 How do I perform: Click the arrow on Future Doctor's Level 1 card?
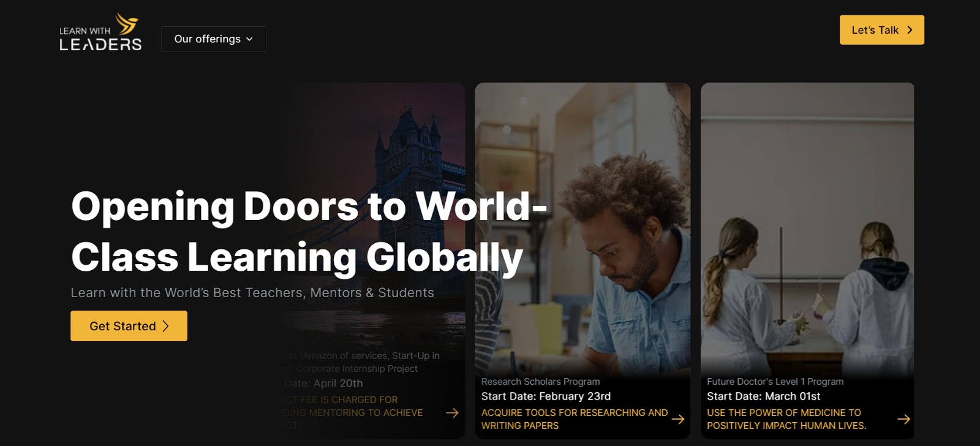pyautogui.click(x=903, y=419)
